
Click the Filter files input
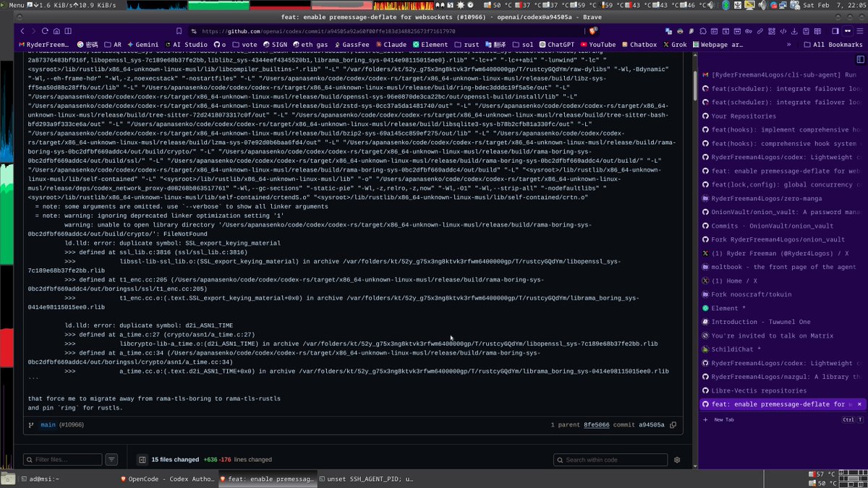63,459
